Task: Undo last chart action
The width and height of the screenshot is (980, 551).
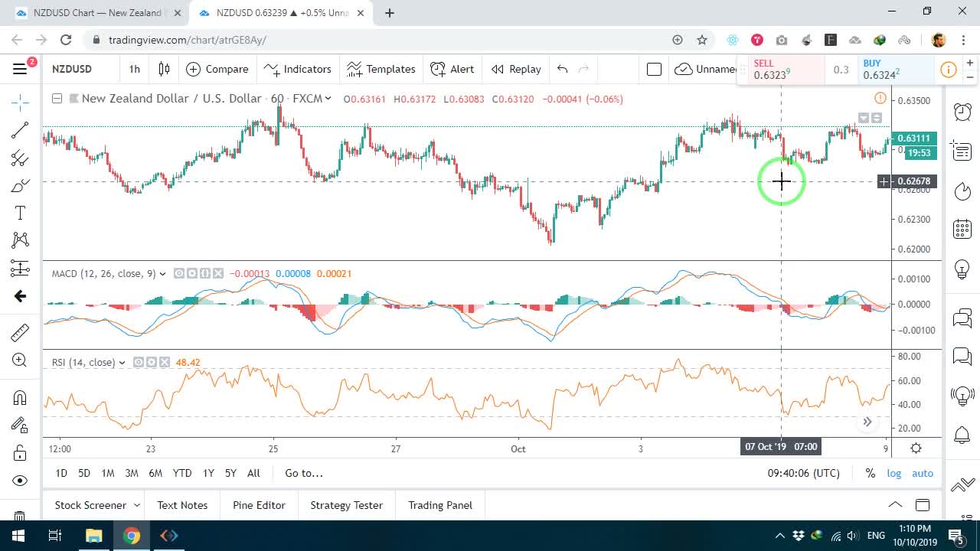Action: coord(563,69)
